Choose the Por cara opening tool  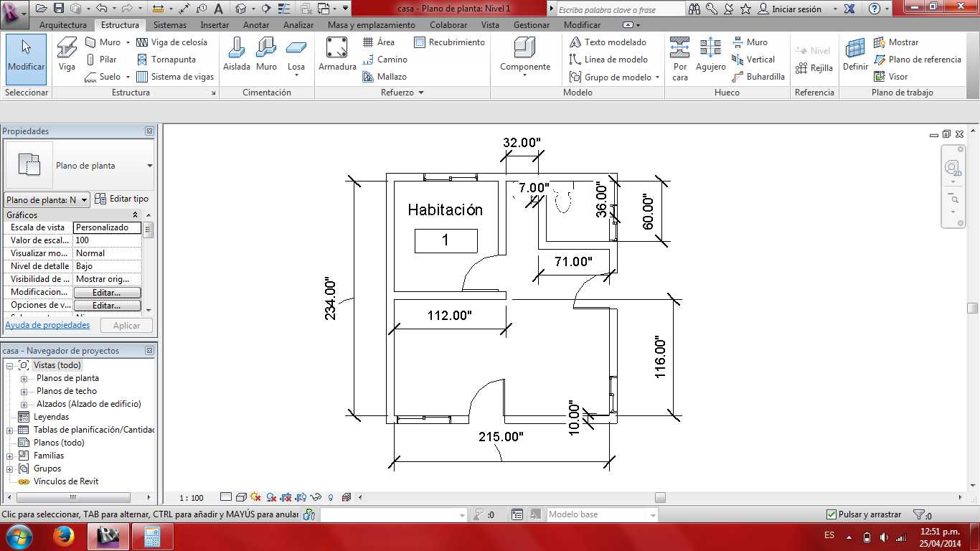point(680,58)
